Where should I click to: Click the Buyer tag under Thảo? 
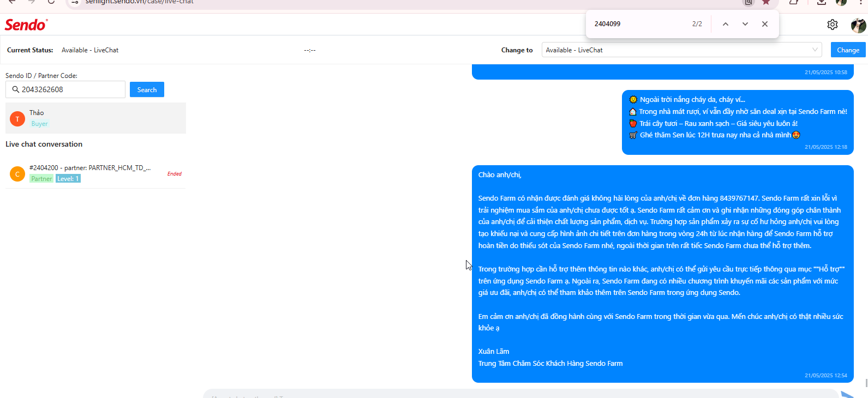tap(39, 124)
